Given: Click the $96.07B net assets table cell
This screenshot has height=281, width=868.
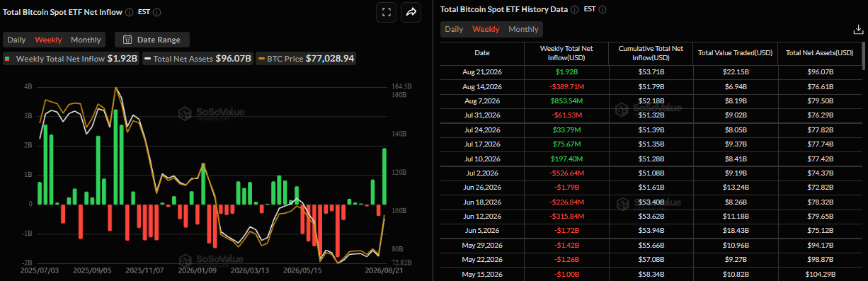Looking at the screenshot, I should (819, 72).
